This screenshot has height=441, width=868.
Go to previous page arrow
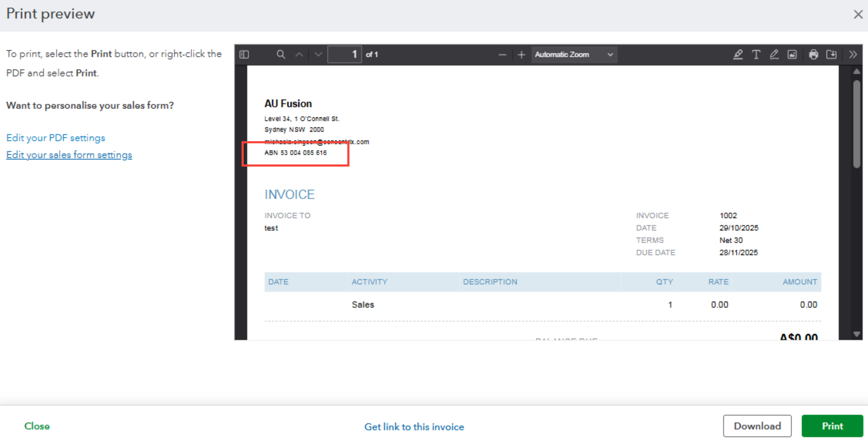(299, 55)
